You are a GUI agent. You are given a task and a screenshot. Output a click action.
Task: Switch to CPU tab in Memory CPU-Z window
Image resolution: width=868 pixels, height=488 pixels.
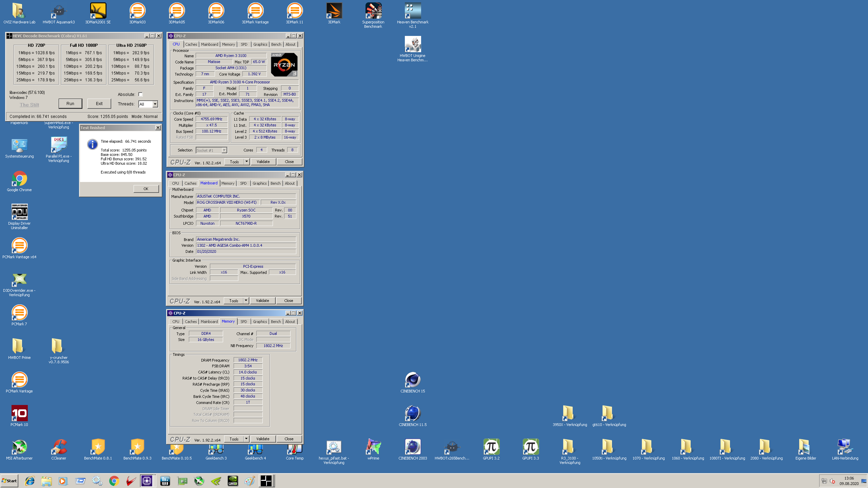(176, 322)
